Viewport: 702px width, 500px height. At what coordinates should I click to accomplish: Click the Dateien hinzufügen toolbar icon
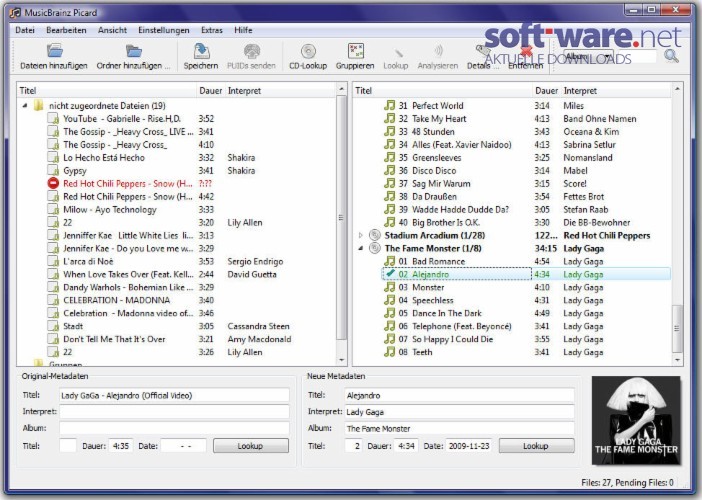click(55, 50)
